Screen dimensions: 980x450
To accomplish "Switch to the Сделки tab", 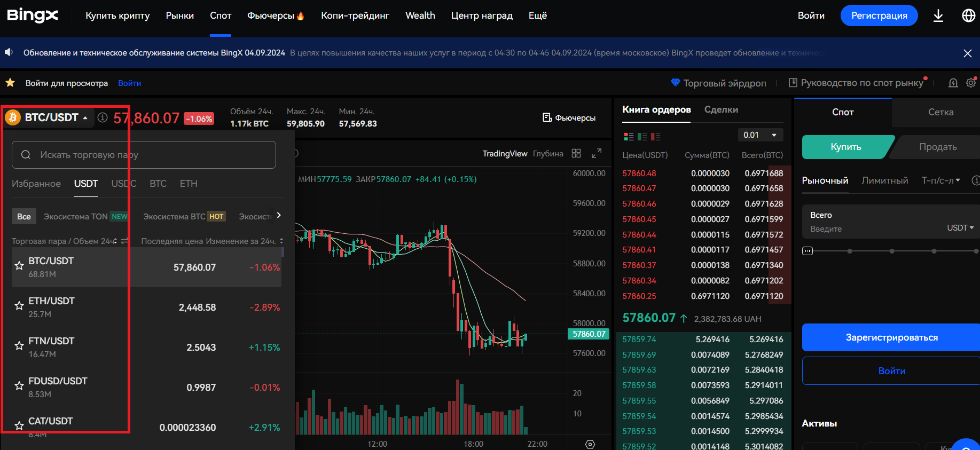I will click(721, 109).
